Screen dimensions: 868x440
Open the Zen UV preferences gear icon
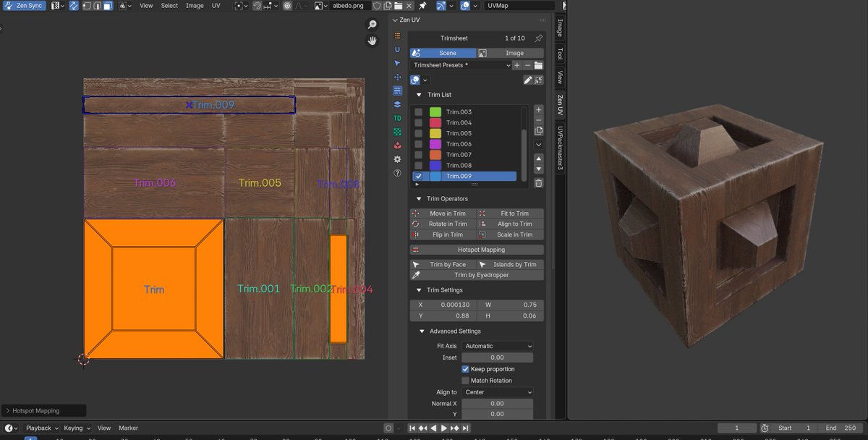click(397, 159)
